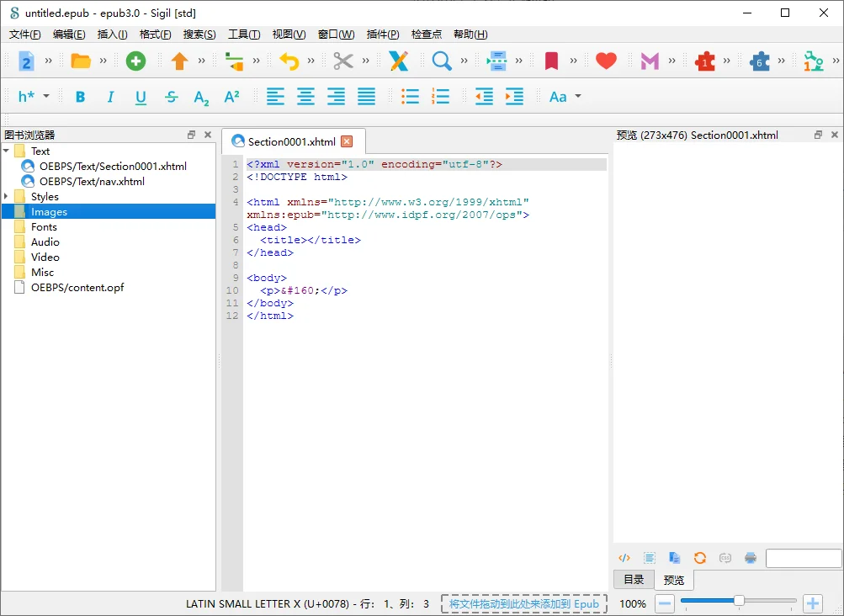Open the h* heading dropdown
This screenshot has width=844, height=616.
(34, 97)
